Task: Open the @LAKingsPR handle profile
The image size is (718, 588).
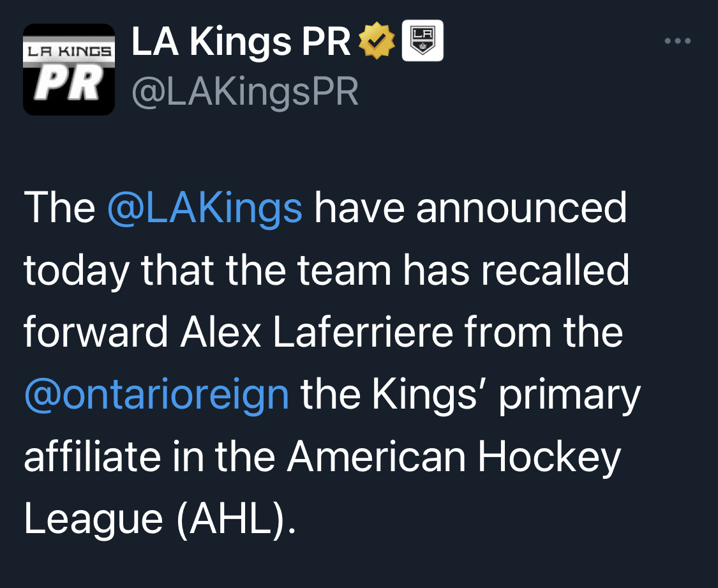Action: coord(245,93)
